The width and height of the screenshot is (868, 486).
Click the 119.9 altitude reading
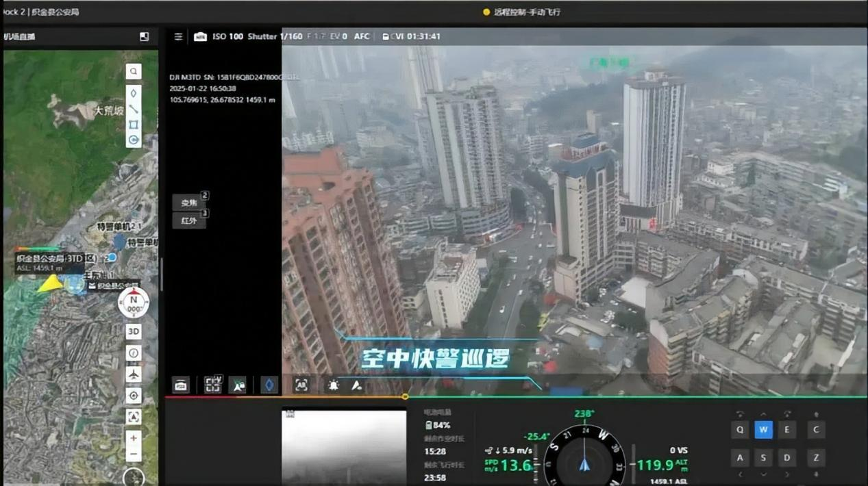pos(655,465)
